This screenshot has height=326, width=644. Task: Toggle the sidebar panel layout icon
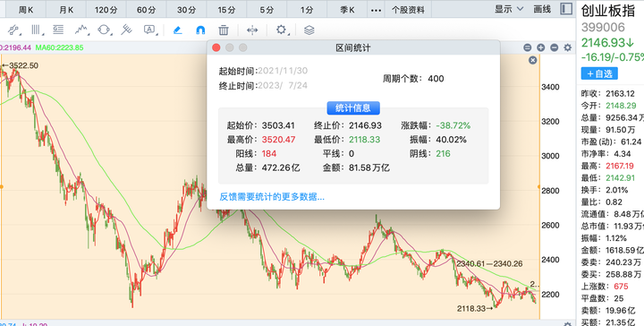tap(566, 9)
